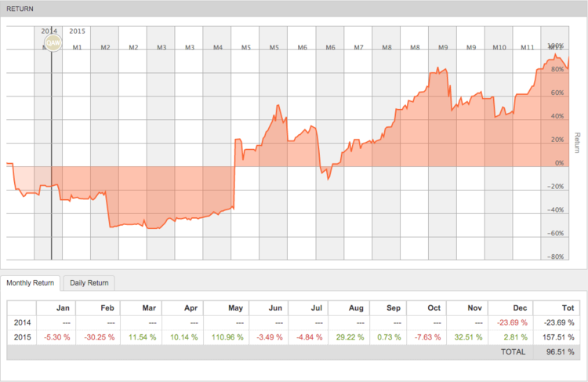Click the 2015 year label on chart

click(78, 31)
